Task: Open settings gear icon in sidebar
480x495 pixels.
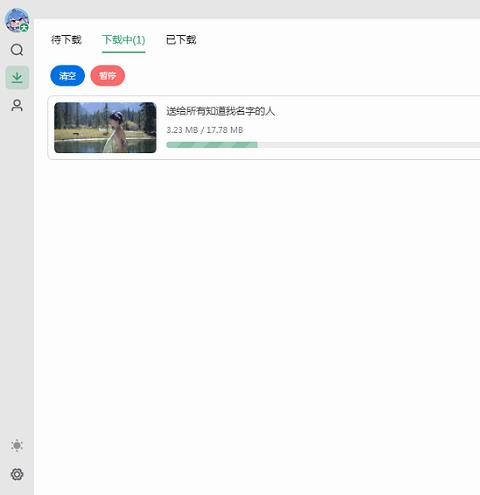Action: point(17,474)
